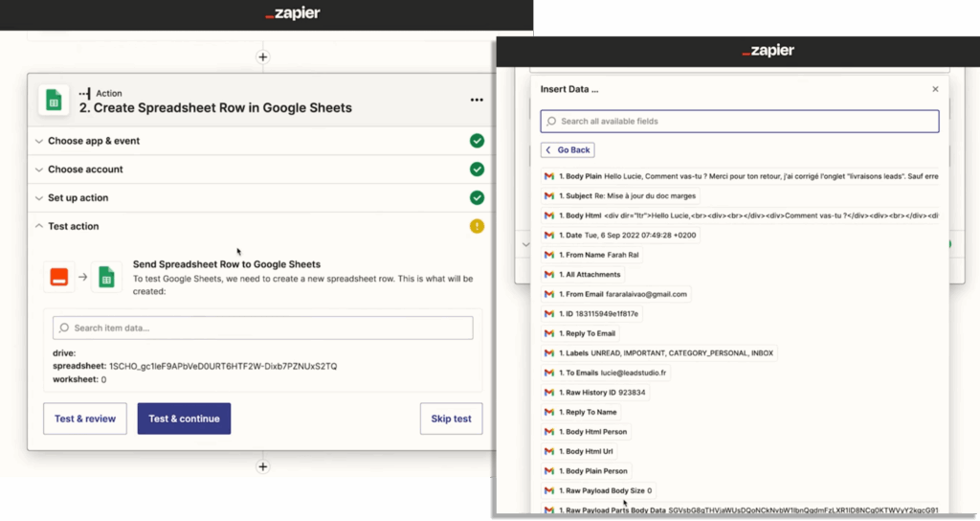Click the Search item data field
Screen dimensions: 980x521
(x=262, y=328)
